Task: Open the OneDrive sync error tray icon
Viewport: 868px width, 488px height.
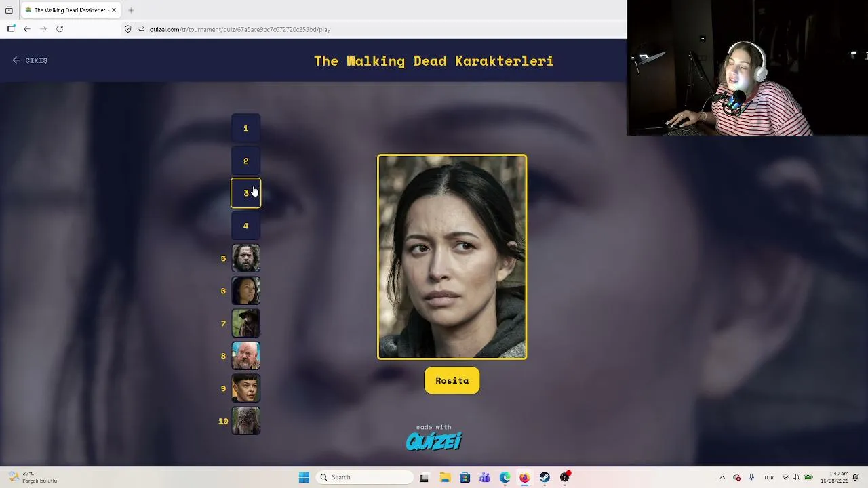Action: pos(737,477)
